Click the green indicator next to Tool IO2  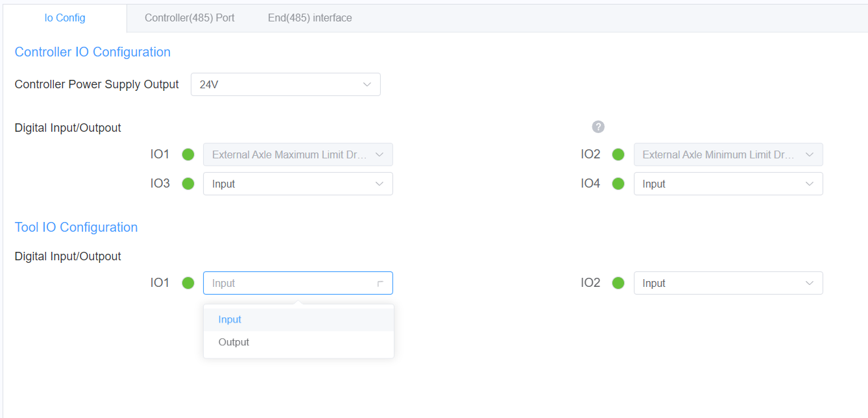click(x=618, y=283)
